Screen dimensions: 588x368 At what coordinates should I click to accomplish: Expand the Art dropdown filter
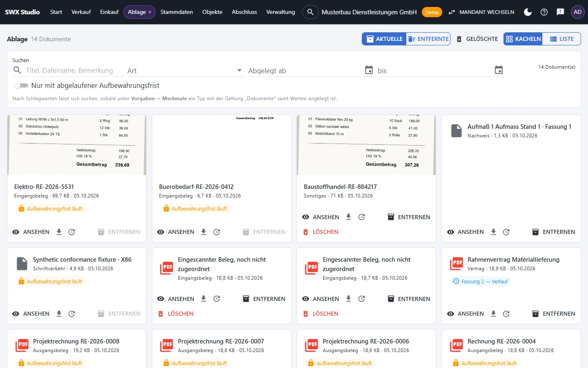pos(185,70)
